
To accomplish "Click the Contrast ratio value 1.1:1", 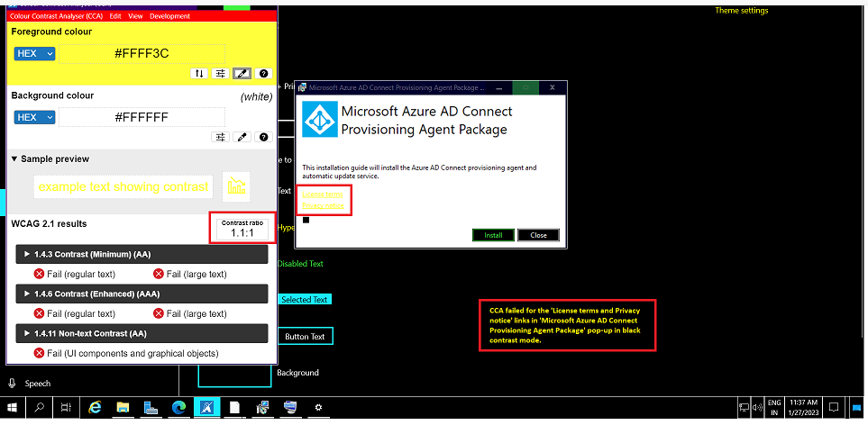I will 242,233.
